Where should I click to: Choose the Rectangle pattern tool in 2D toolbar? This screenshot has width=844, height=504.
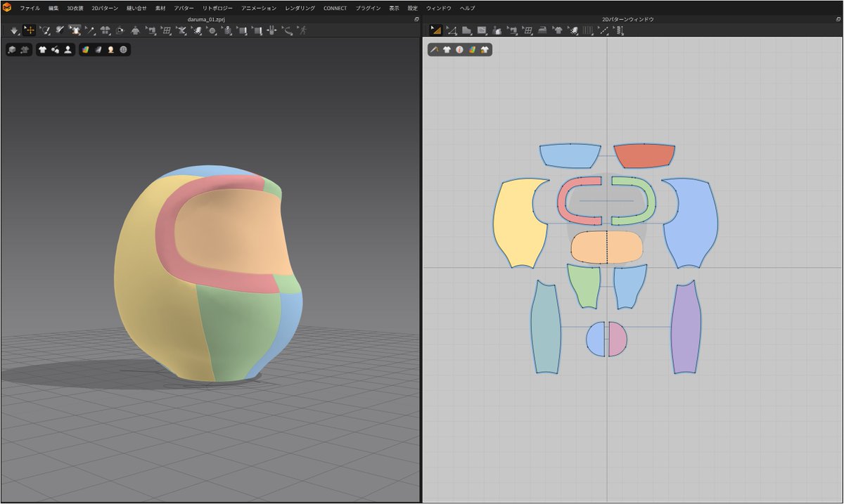point(482,30)
